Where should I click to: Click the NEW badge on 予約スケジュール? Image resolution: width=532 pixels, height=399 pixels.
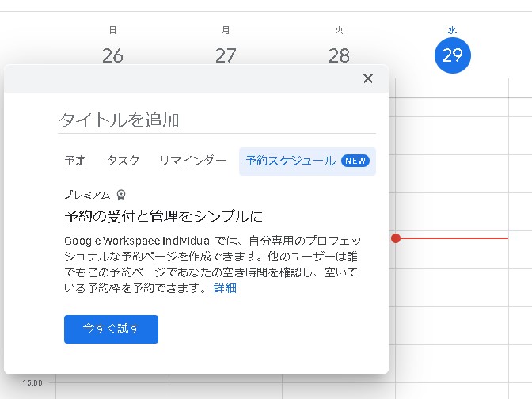click(355, 161)
